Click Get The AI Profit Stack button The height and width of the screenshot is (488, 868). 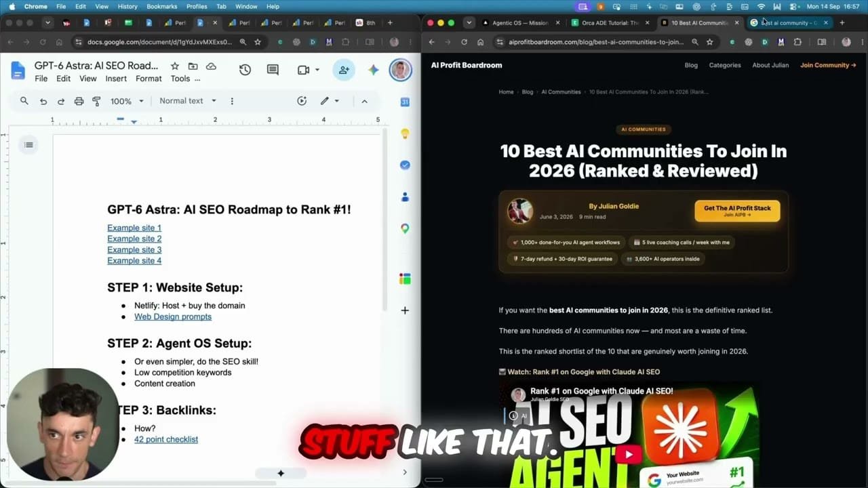tap(737, 211)
